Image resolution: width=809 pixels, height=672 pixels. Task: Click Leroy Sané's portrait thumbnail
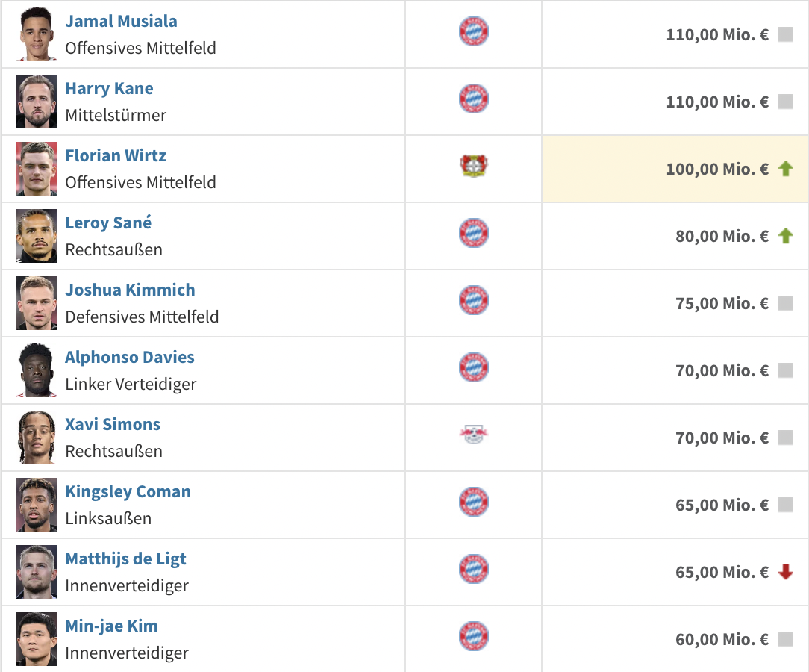point(37,236)
